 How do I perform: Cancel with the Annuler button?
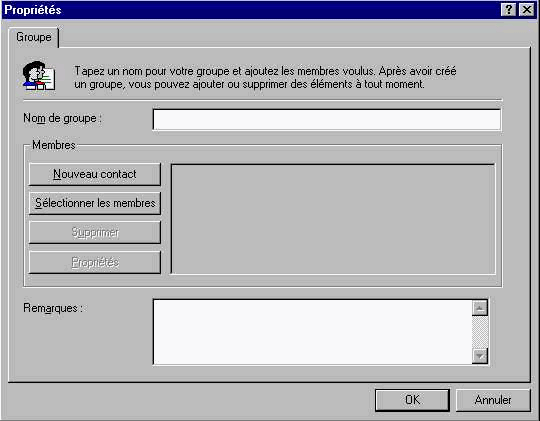tap(493, 400)
